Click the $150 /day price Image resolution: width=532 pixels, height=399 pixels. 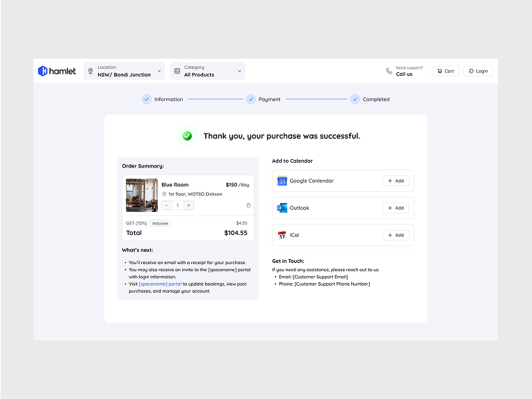238,185
